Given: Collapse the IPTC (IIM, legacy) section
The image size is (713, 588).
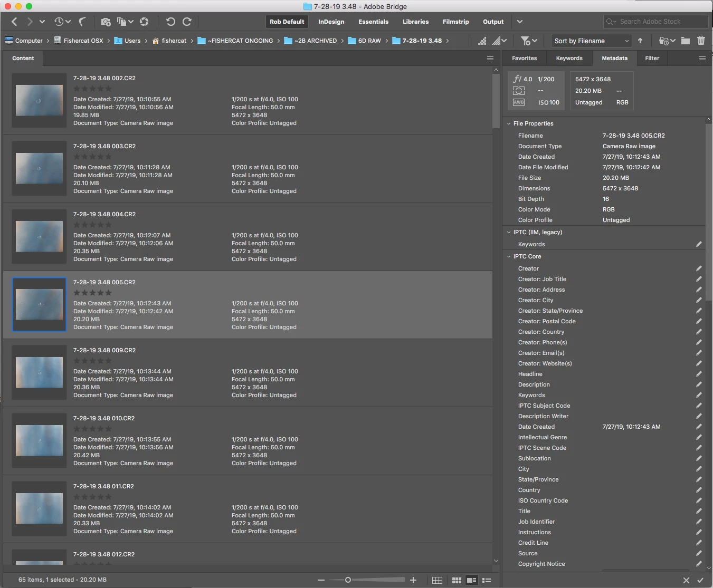Looking at the screenshot, I should tap(509, 232).
